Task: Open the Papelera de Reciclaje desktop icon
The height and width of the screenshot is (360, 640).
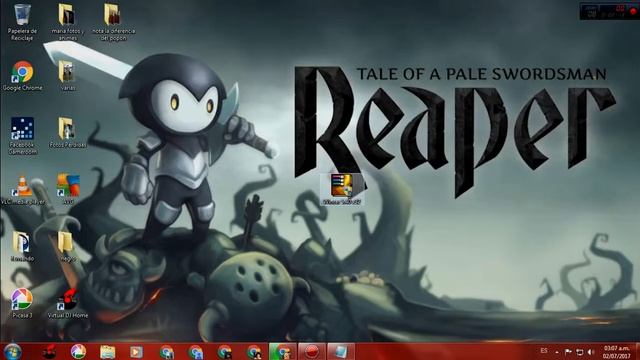Action: point(22,21)
